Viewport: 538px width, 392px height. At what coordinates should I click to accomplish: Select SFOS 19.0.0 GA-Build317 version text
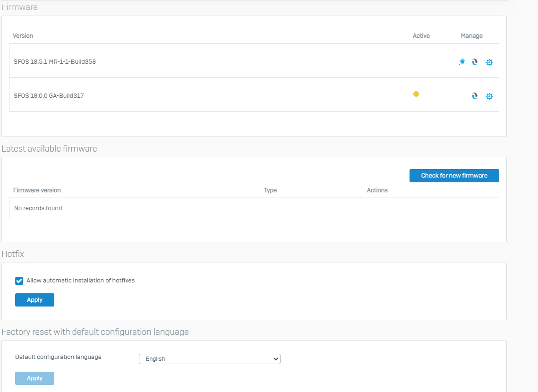tap(49, 96)
